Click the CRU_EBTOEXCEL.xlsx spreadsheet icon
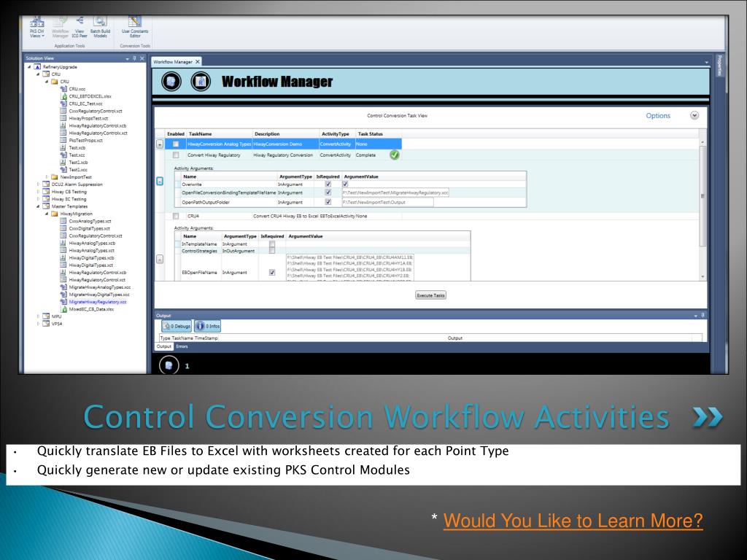 [x=63, y=96]
